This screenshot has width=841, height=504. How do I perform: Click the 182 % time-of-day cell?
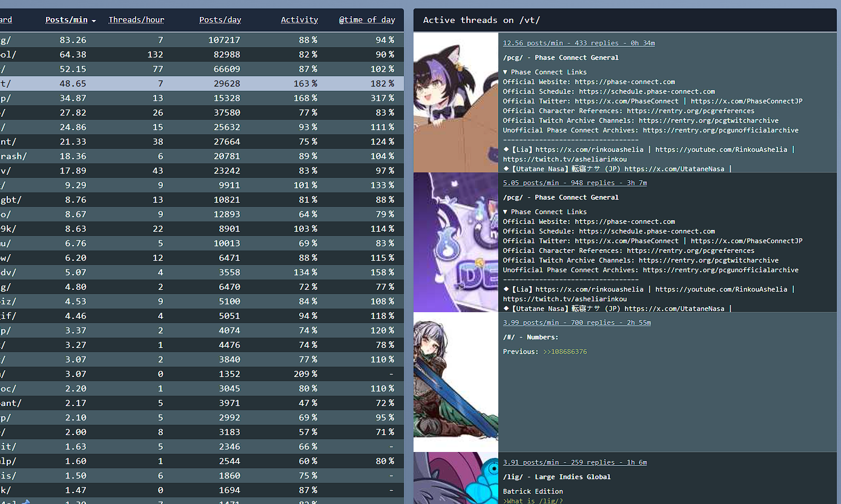pyautogui.click(x=383, y=83)
